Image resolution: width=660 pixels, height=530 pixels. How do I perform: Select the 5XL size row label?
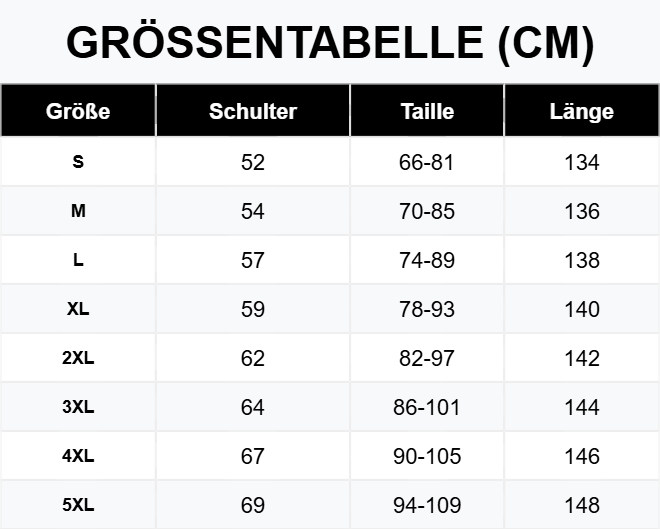tap(78, 505)
